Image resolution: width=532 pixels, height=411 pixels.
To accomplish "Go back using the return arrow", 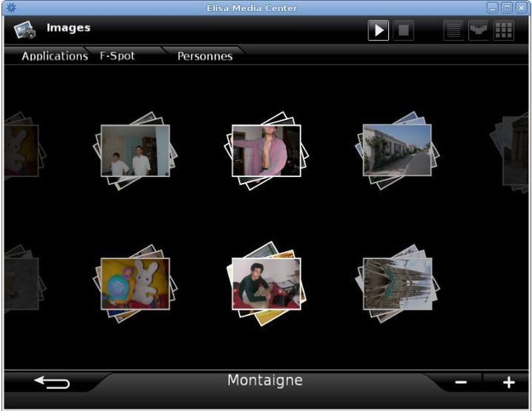I will [x=52, y=382].
